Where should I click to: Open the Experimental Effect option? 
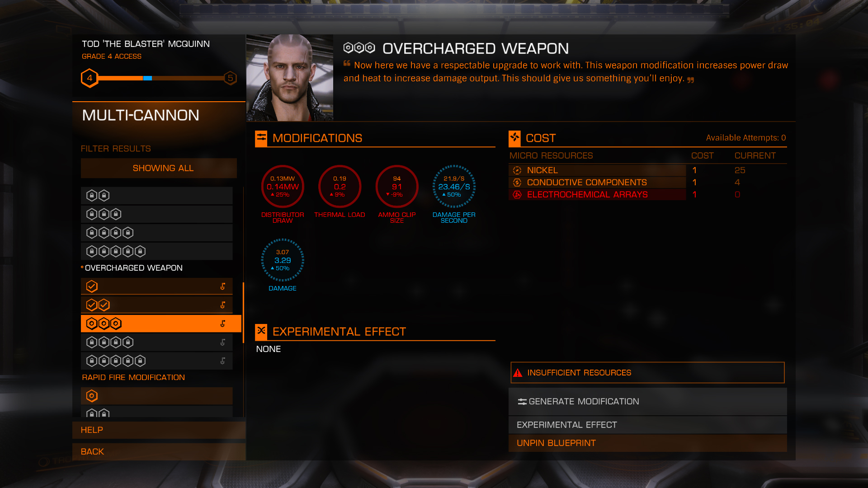click(647, 425)
